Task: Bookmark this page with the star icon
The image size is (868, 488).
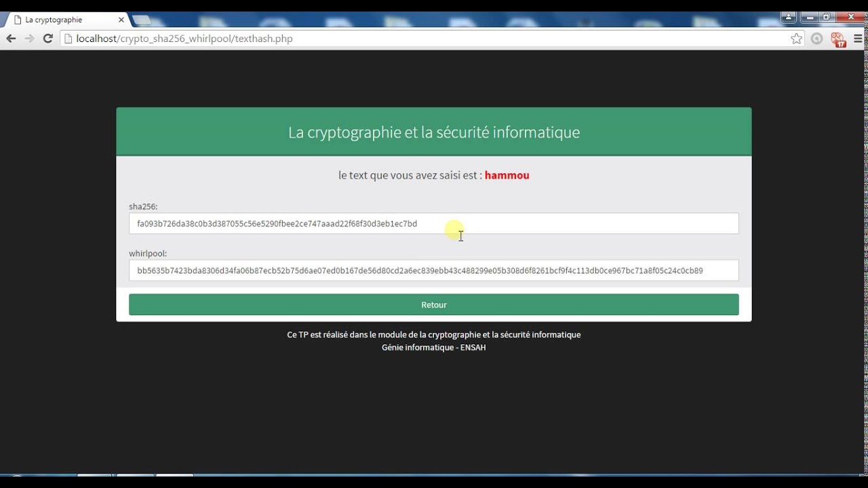Action: 796,39
